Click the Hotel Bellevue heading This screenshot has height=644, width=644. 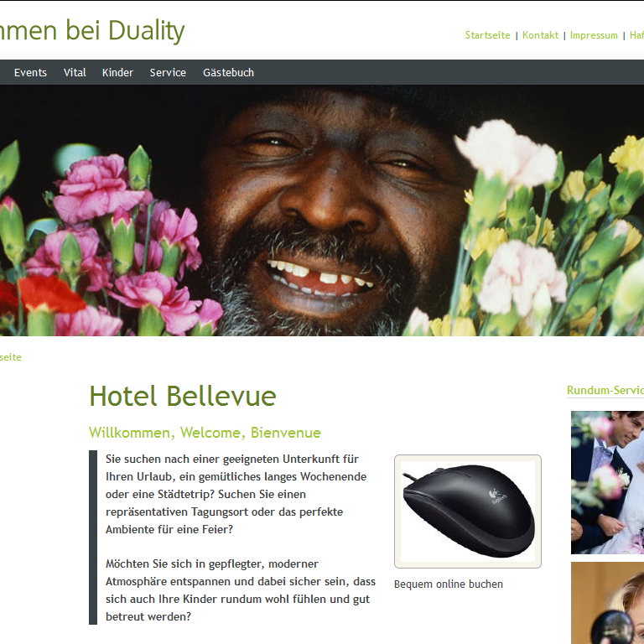point(182,396)
